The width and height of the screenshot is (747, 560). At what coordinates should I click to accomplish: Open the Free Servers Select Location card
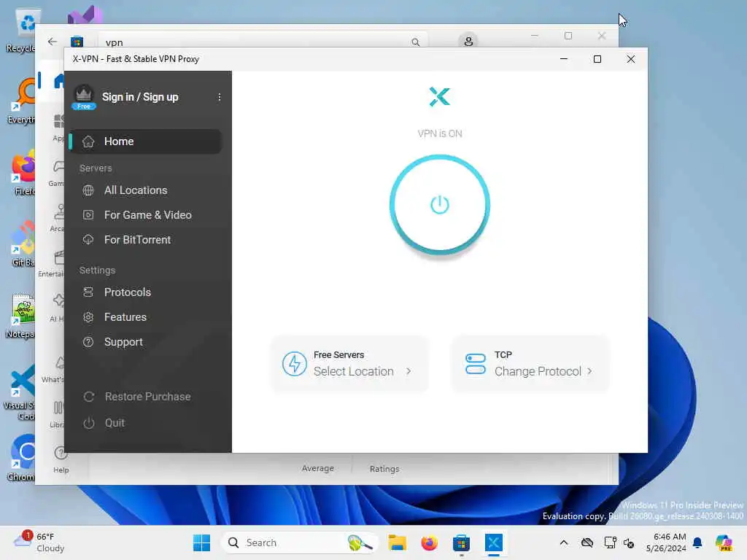tap(349, 364)
